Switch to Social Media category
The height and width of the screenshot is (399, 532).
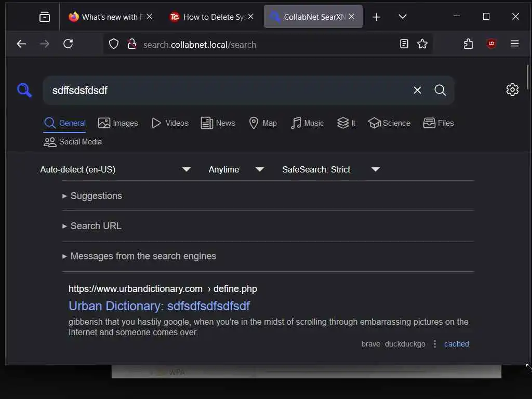(x=73, y=142)
